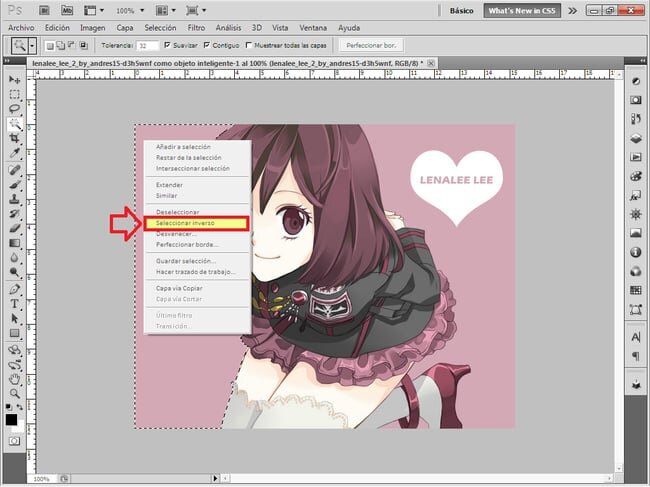Select the Rectangular Marquee tool
The width and height of the screenshot is (650, 487).
pos(15,94)
